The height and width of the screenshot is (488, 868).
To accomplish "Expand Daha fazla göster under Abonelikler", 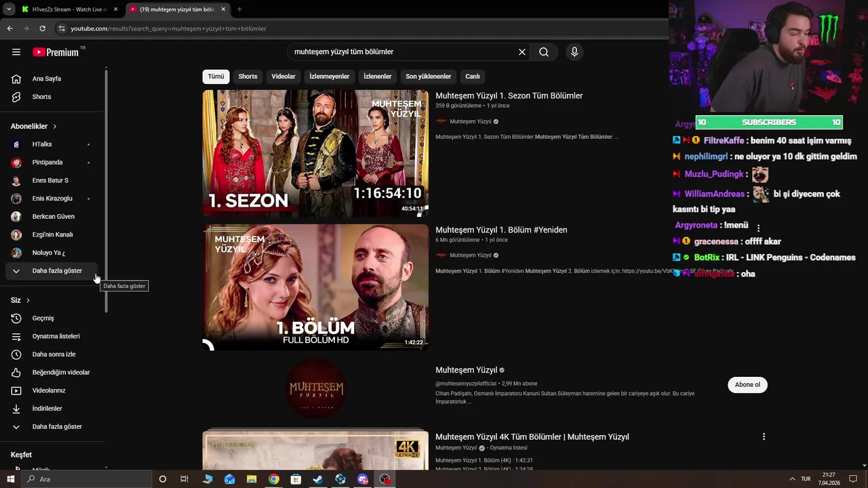I will (x=52, y=271).
